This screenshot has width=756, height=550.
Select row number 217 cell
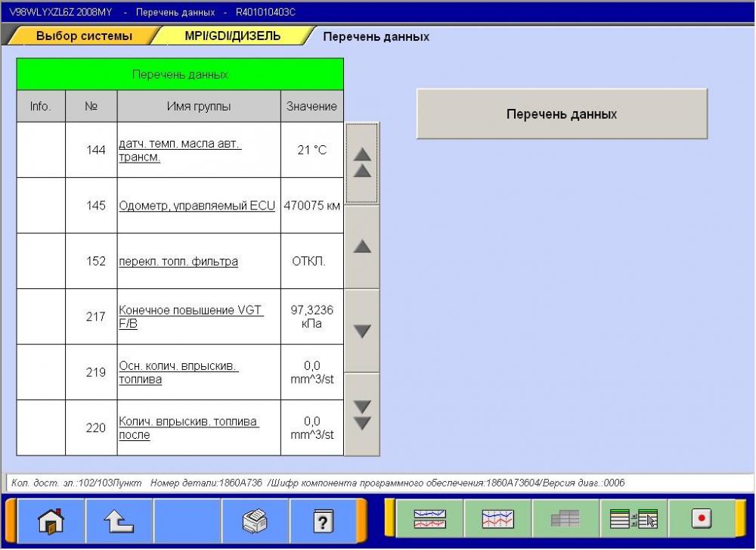(91, 316)
